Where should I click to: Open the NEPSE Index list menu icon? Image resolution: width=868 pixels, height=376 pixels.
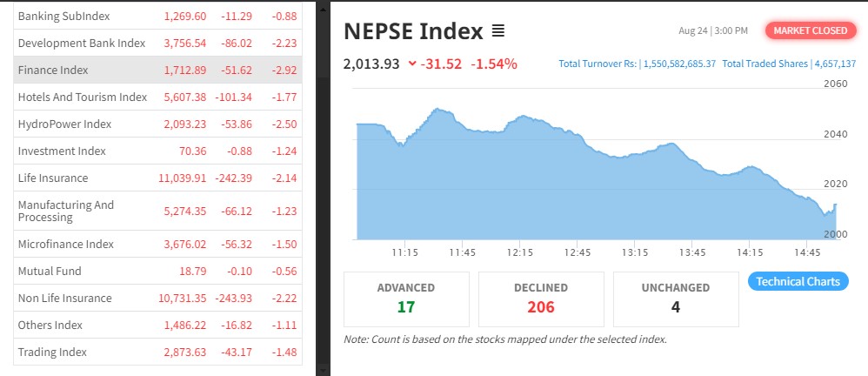click(x=498, y=32)
